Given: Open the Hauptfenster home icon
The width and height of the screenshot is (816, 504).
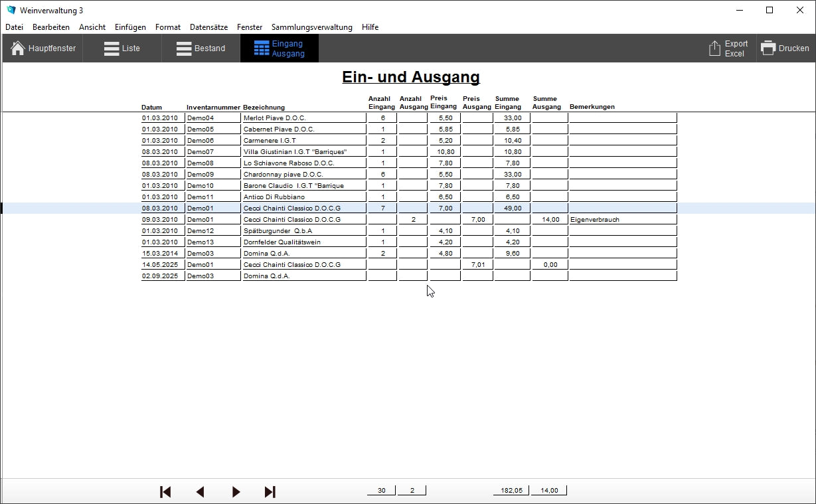Looking at the screenshot, I should [18, 48].
